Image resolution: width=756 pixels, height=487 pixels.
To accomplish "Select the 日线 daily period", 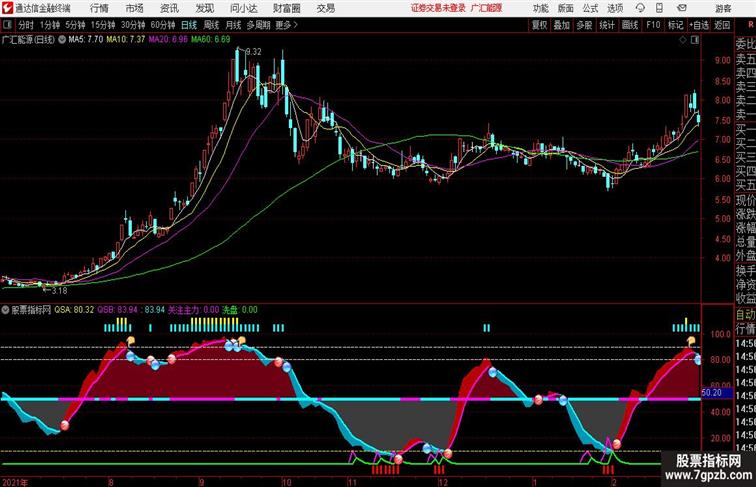I will pos(189,25).
